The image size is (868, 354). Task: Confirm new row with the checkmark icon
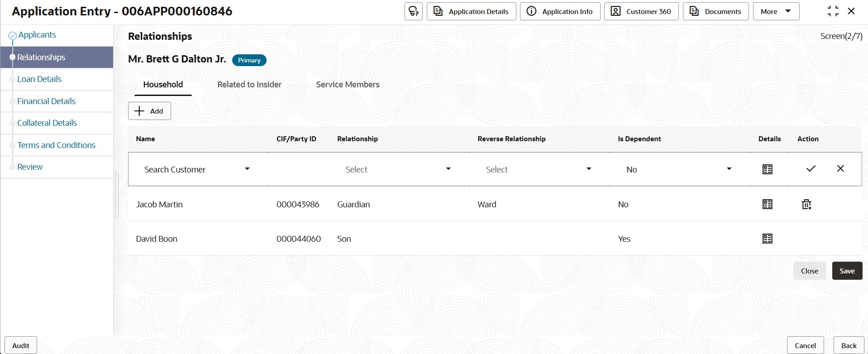tap(811, 169)
